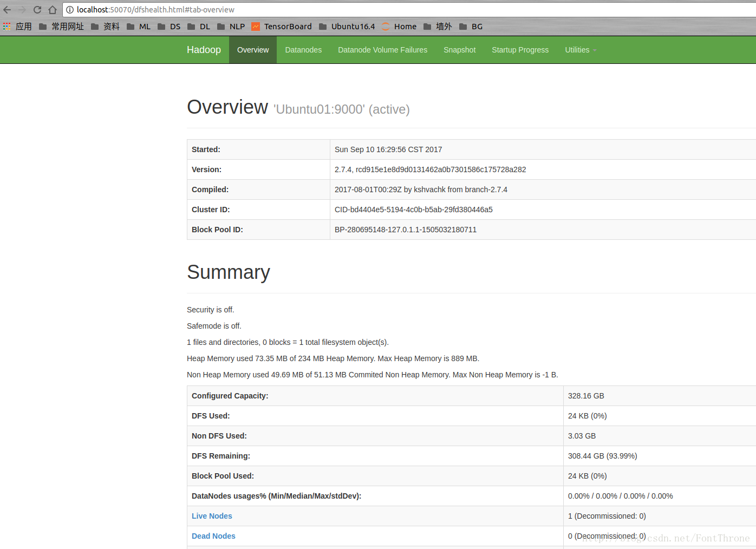The image size is (756, 549).
Task: Open the NLP bookmark folder
Action: point(231,27)
